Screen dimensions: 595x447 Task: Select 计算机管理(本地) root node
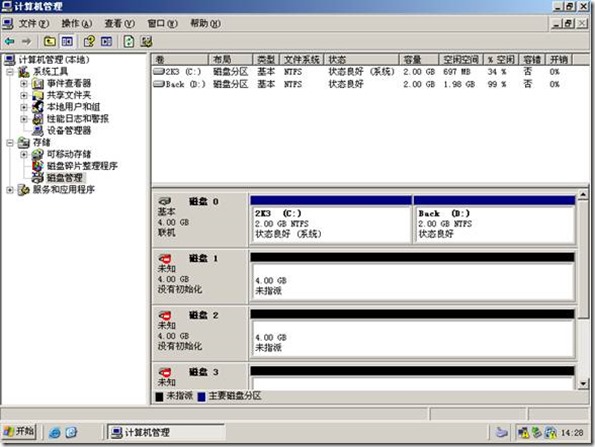tap(54, 60)
